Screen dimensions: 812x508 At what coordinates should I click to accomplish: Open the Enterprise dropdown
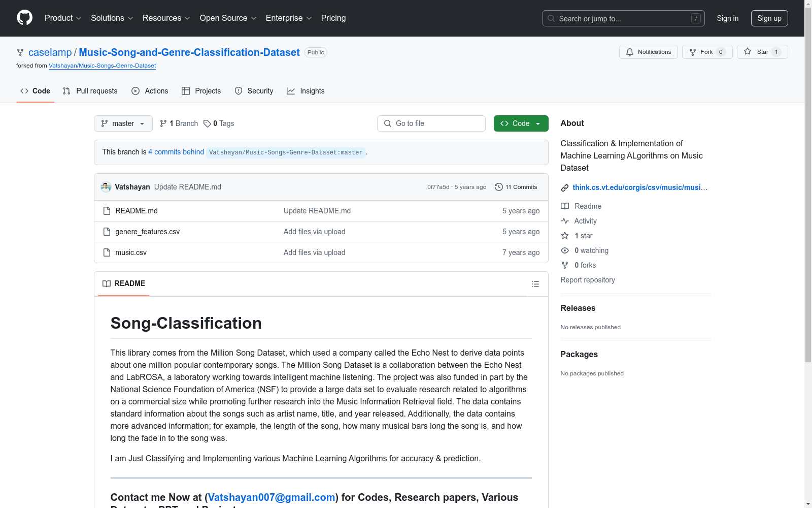pos(289,18)
